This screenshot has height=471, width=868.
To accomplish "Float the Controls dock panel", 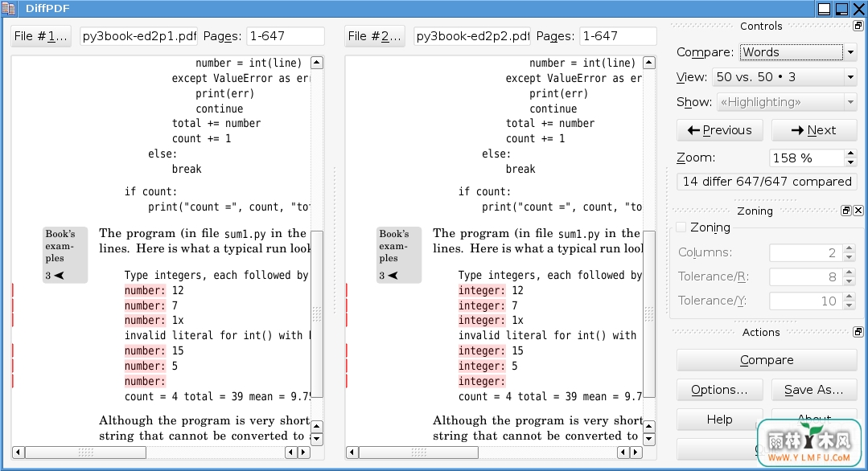I will 858,26.
